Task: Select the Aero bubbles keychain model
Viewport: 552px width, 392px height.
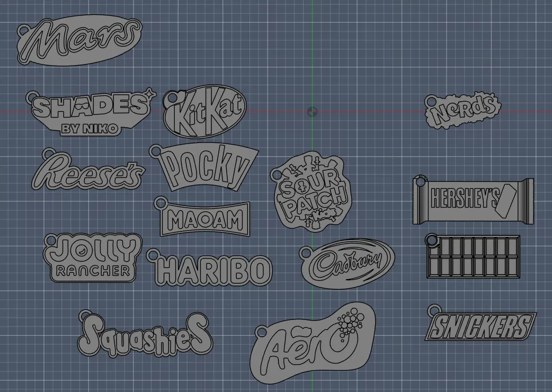Action: (x=313, y=343)
